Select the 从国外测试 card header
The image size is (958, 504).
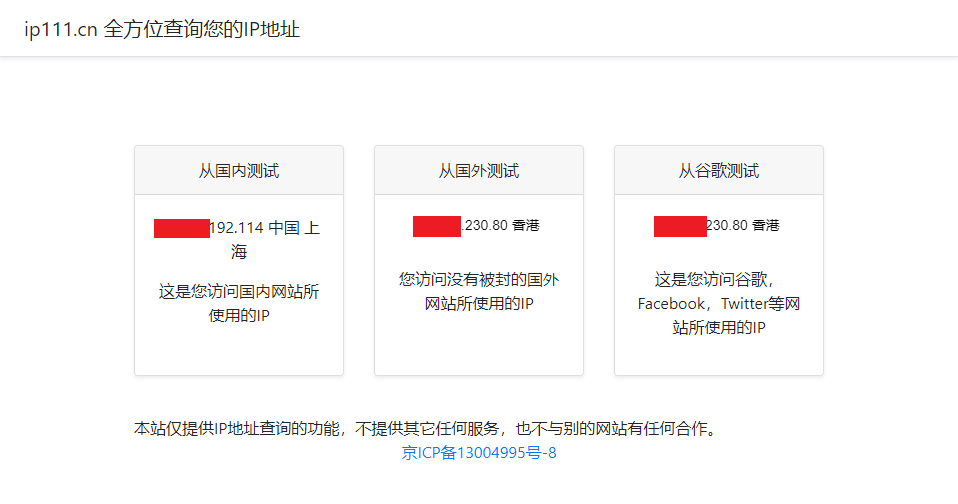point(479,170)
